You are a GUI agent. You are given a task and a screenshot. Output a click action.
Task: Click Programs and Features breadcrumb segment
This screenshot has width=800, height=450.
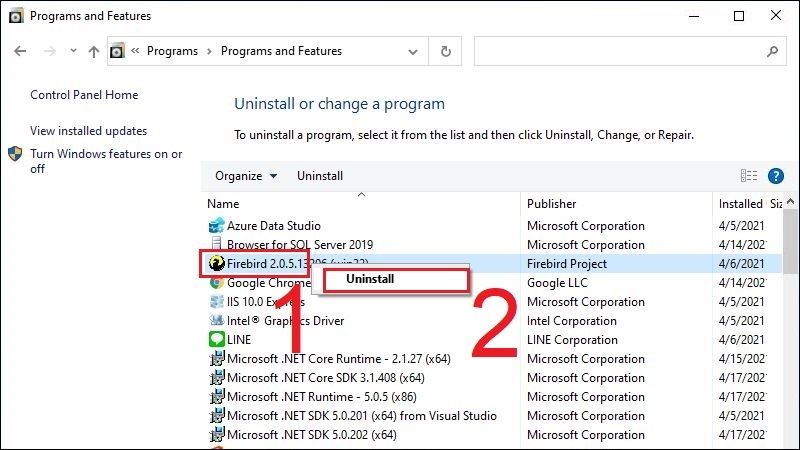[281, 51]
